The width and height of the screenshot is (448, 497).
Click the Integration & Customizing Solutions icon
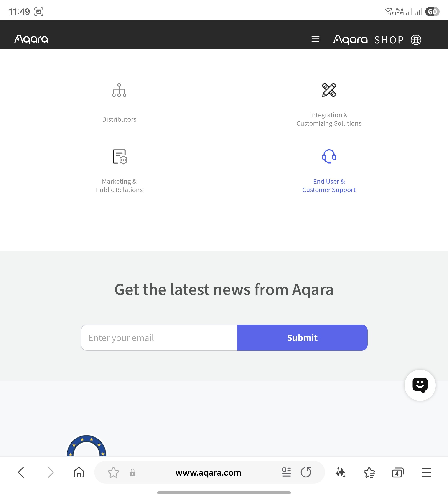pyautogui.click(x=329, y=90)
